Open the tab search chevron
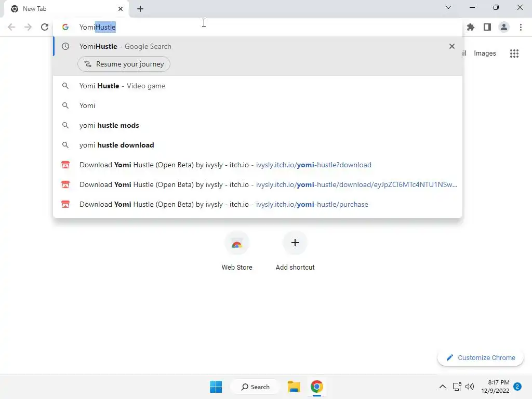The image size is (532, 399). (448, 7)
